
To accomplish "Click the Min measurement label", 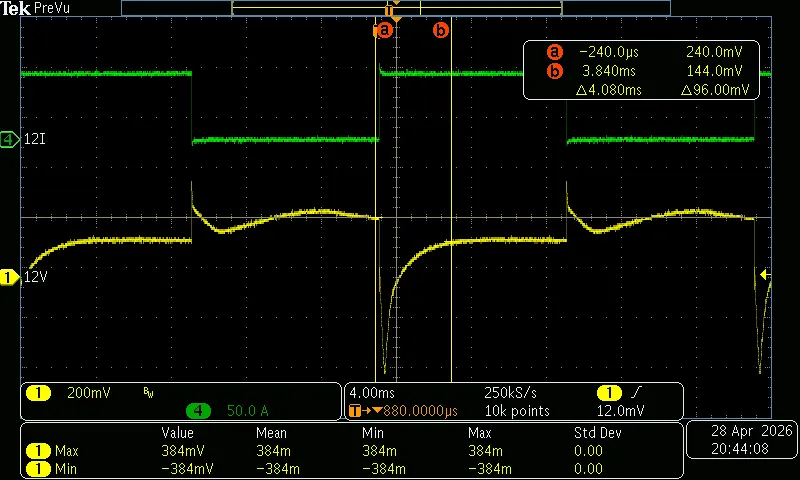I will click(x=65, y=468).
